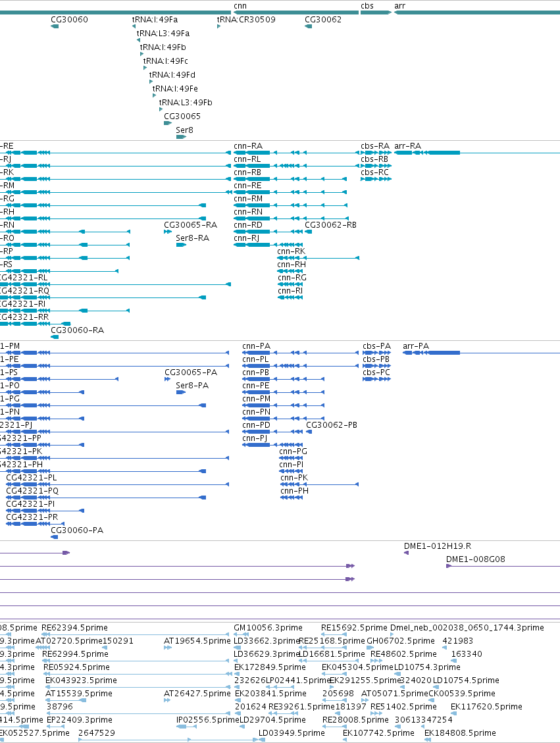
Task: Select transcript CG30062-RB
Action: click(x=331, y=225)
